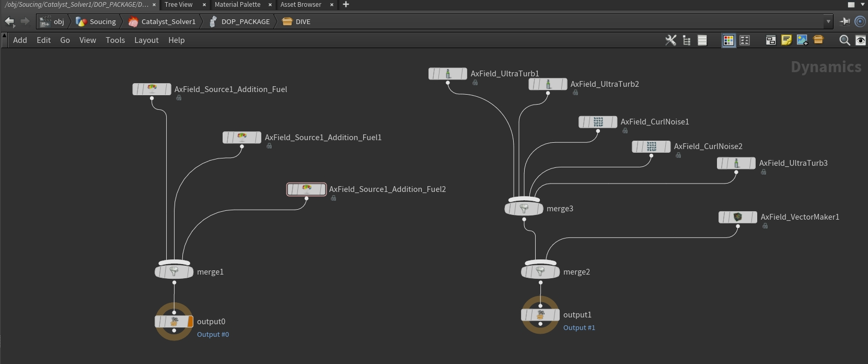Open the pane tab options arrow

coord(862,4)
